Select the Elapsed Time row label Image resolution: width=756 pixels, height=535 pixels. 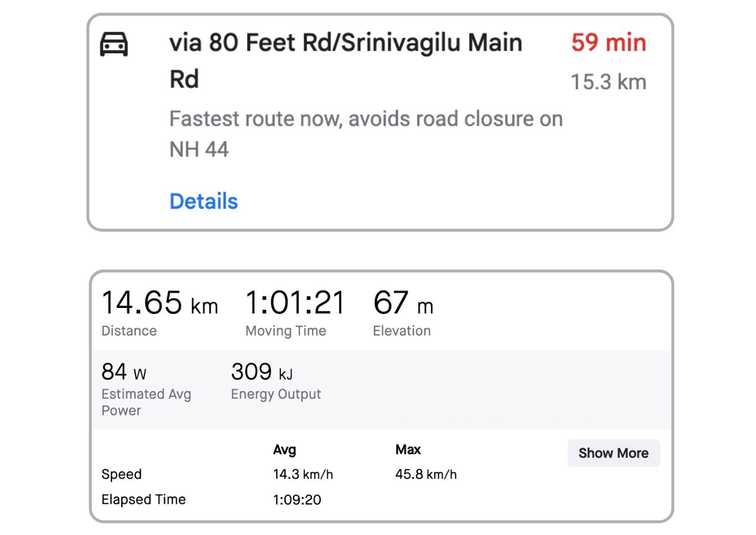tap(144, 500)
